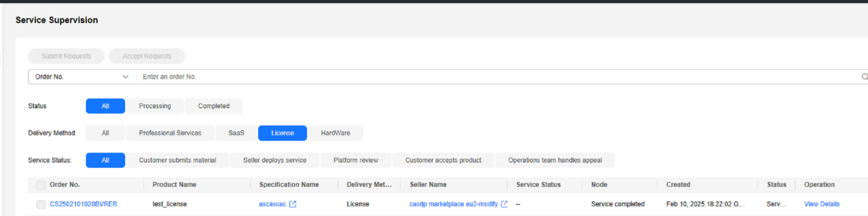868x216 pixels.
Task: Open external link icon beside seller name
Action: pos(504,204)
